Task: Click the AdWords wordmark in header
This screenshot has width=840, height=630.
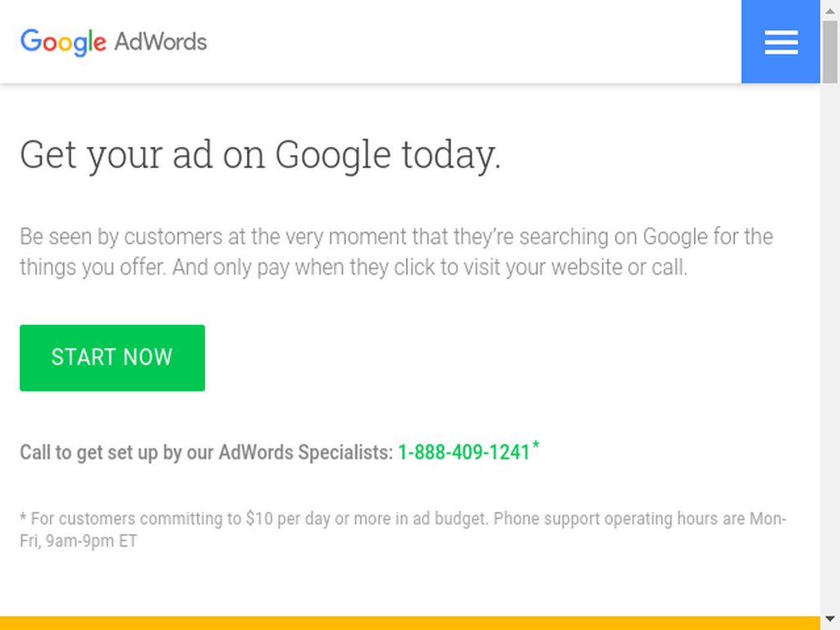Action: click(x=161, y=42)
